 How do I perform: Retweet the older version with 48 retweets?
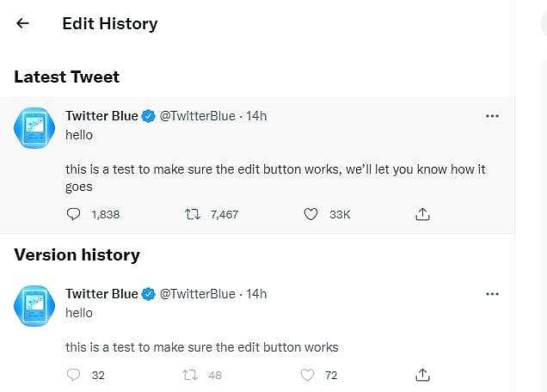point(191,375)
